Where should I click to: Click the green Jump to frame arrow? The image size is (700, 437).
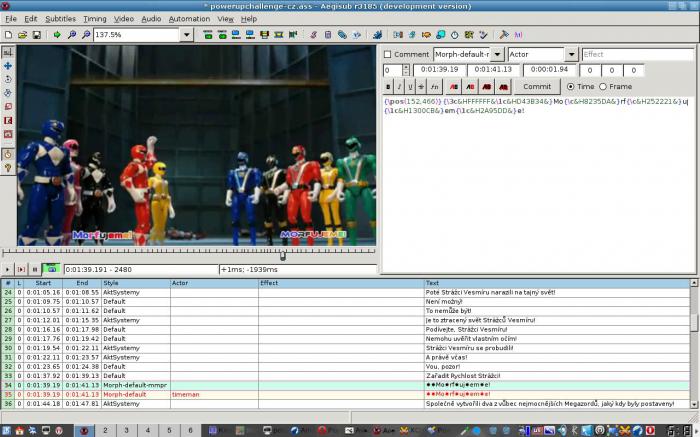pos(57,35)
